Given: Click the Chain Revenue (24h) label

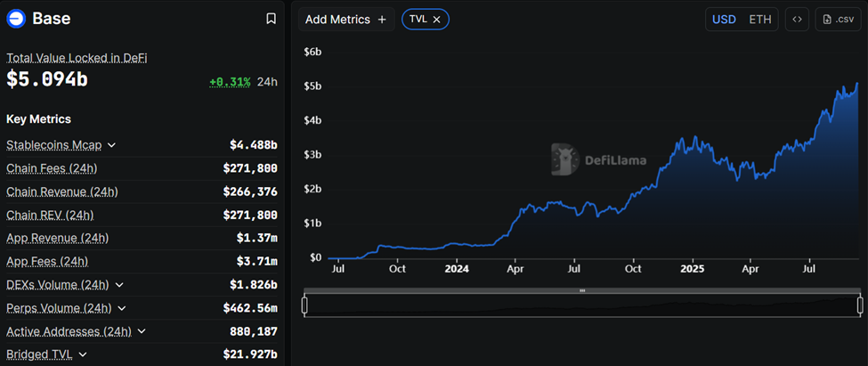Looking at the screenshot, I should tap(62, 191).
